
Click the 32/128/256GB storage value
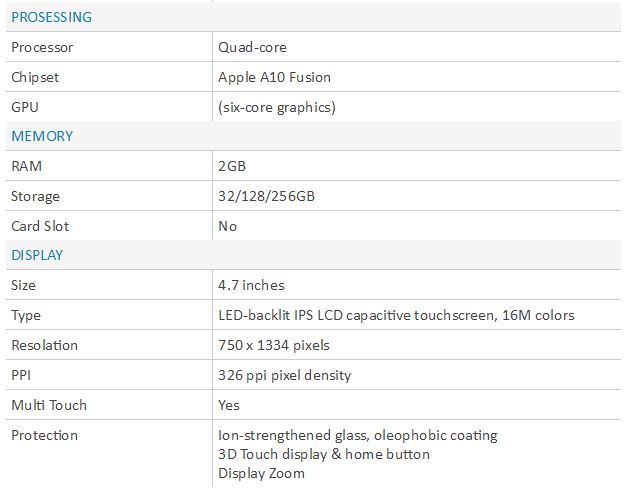click(266, 196)
